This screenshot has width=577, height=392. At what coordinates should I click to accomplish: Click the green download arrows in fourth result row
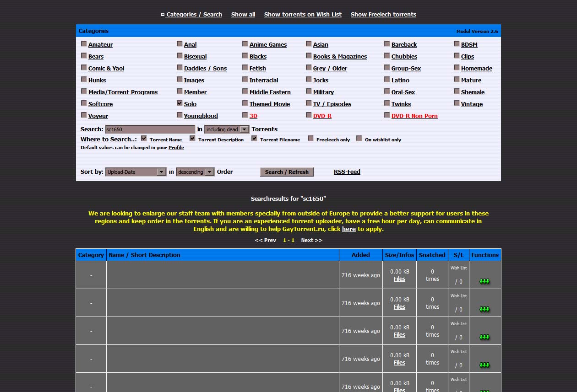(484, 365)
